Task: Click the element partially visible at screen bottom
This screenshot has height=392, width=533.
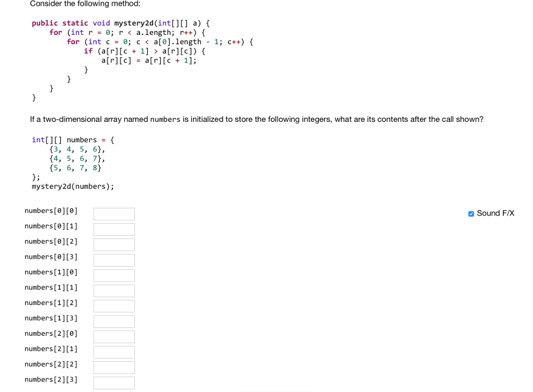Action: pos(276,390)
